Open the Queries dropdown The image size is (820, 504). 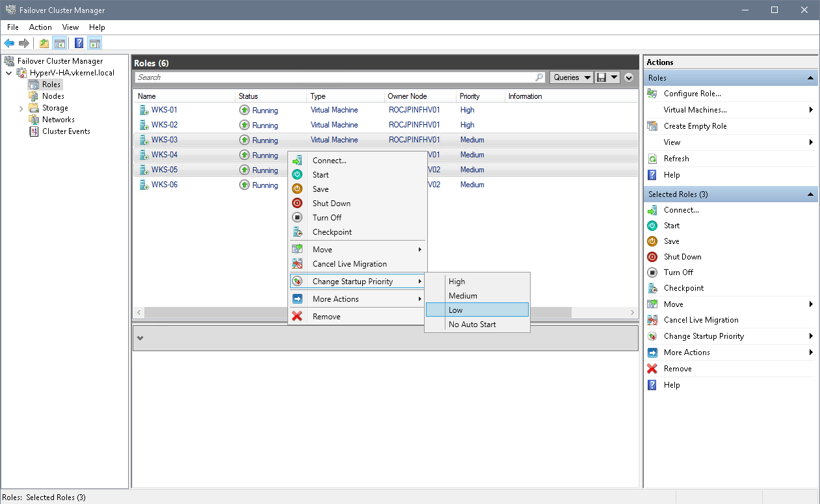point(572,77)
